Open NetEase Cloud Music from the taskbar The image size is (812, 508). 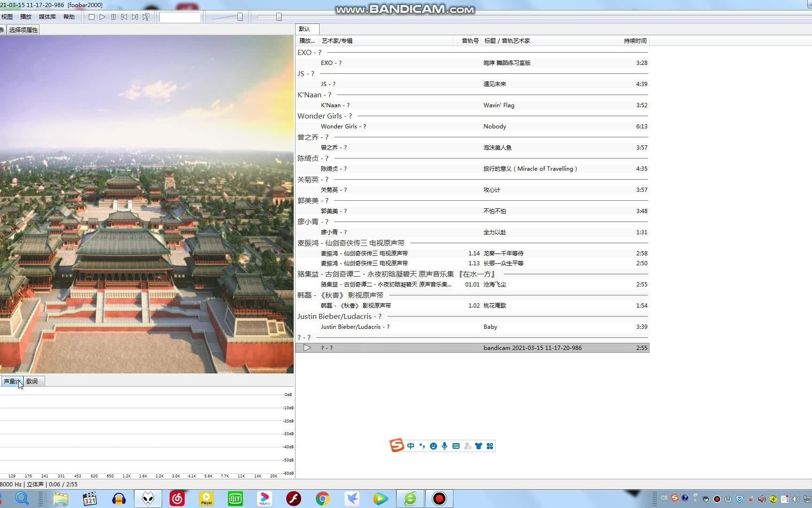pyautogui.click(x=177, y=499)
